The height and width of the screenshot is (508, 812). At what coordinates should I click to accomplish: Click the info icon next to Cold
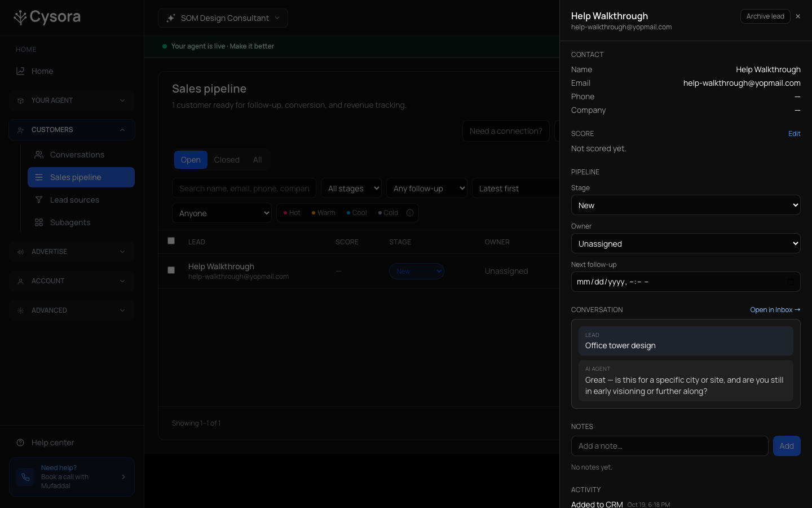(x=410, y=213)
